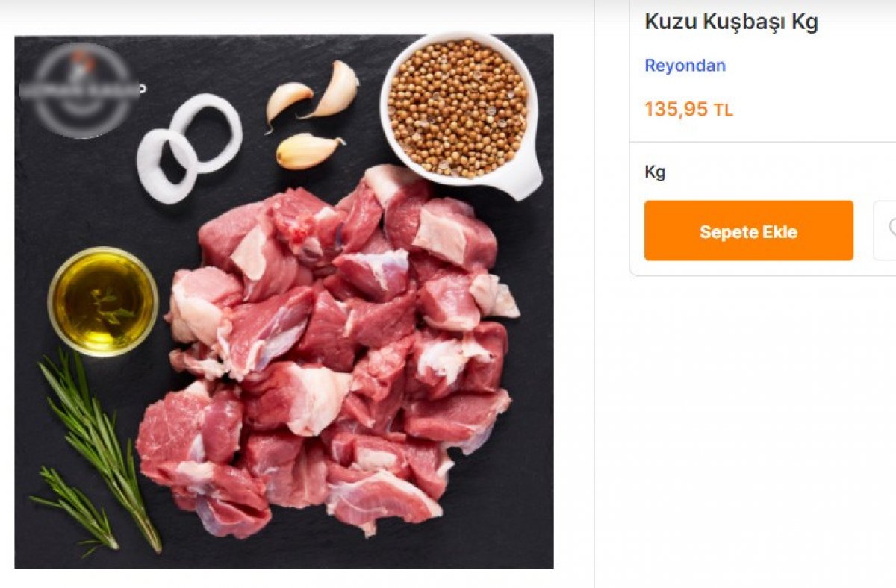Click the garlic clove closest to the seed bowl
Image resolution: width=896 pixels, height=588 pixels.
tap(337, 90)
